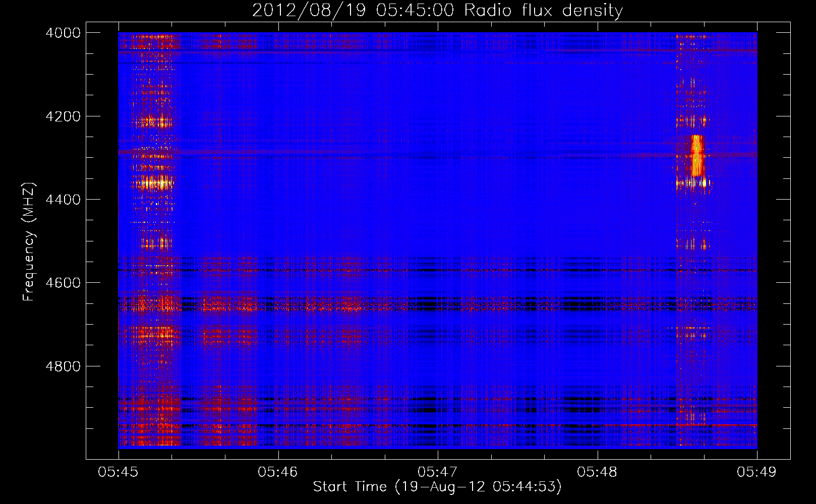Click the 05:49 time tick label
Image resolution: width=816 pixels, height=504 pixels.
(757, 472)
